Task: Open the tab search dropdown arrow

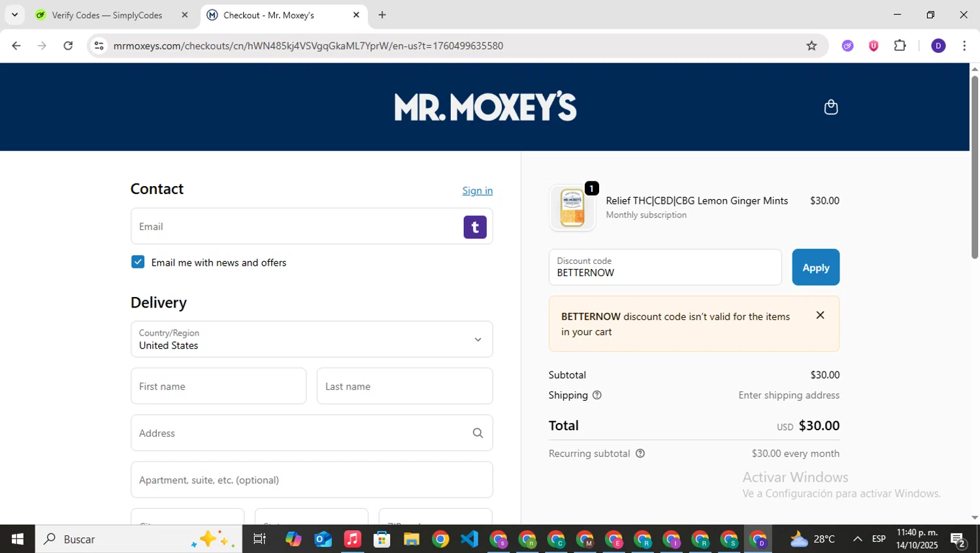Action: click(14, 15)
